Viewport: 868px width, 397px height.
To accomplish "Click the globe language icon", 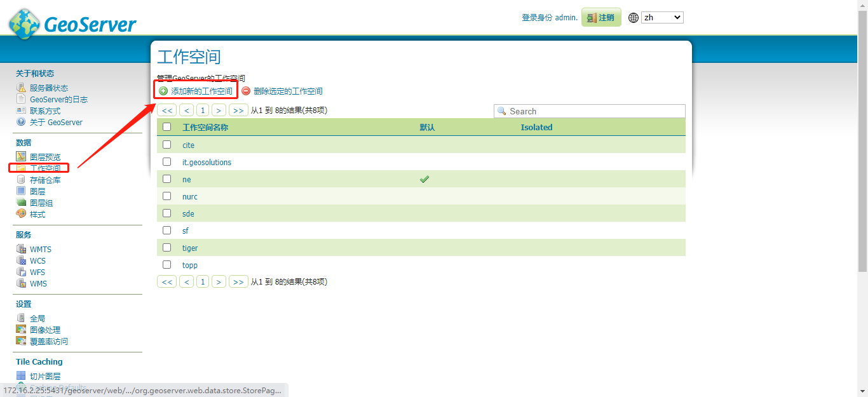I will point(634,18).
